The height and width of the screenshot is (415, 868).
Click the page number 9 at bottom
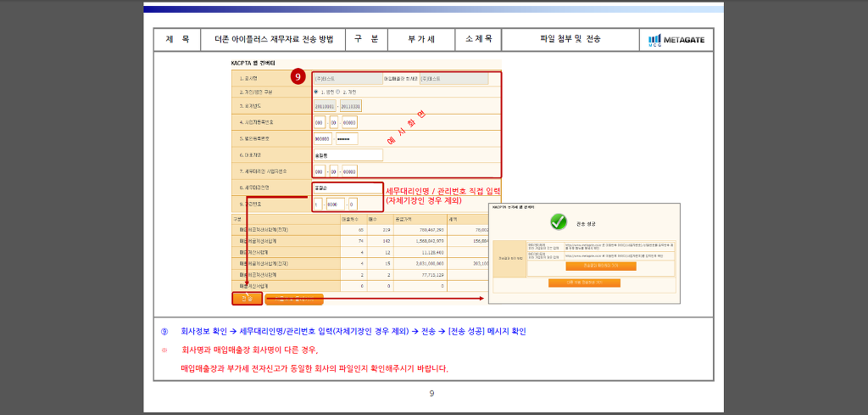(x=431, y=394)
